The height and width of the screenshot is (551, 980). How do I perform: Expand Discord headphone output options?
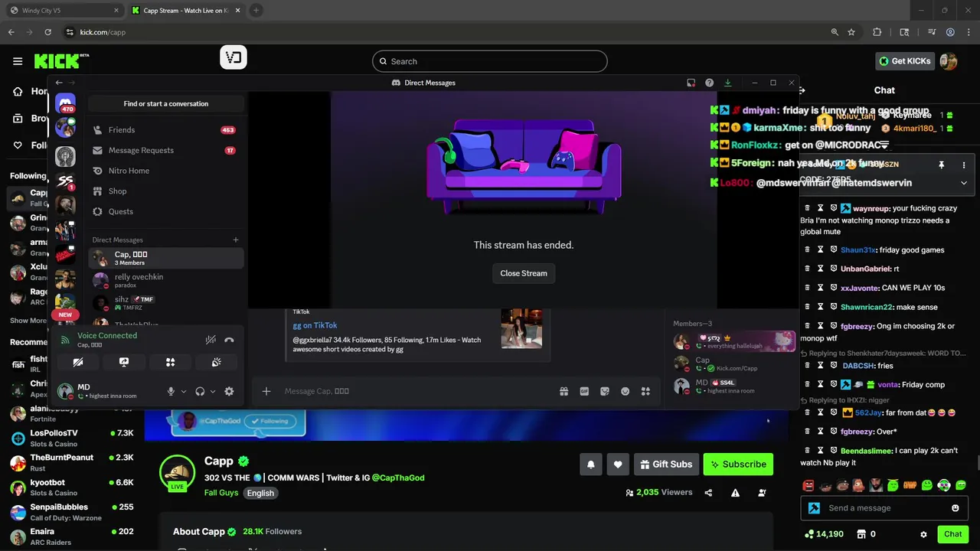(x=213, y=391)
